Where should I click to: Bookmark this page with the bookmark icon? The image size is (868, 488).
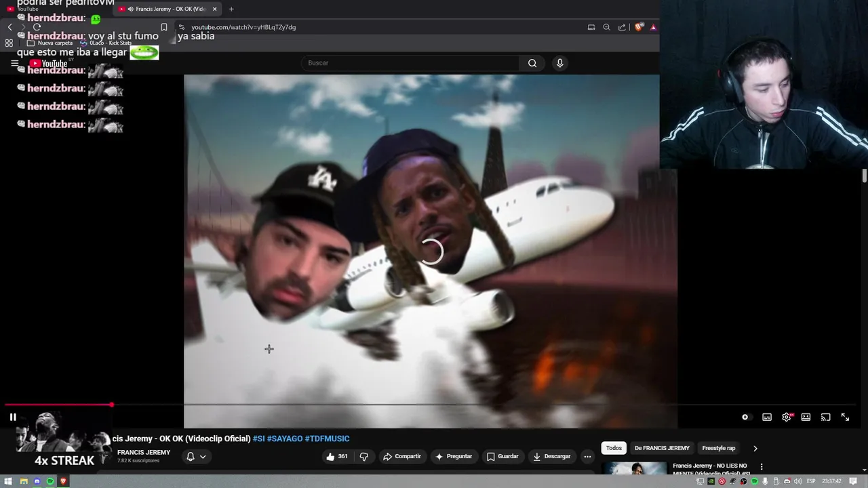(x=164, y=27)
